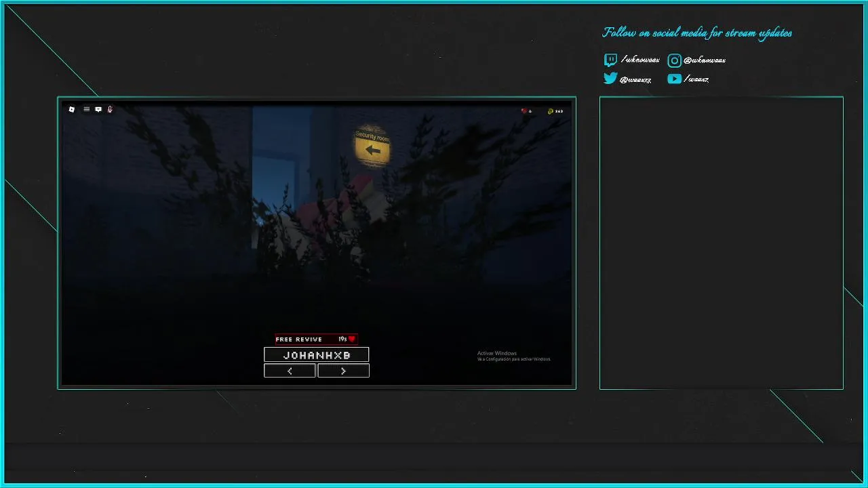Click the gold coins counter icon
Screen dimensions: 868x488
[x=551, y=111]
